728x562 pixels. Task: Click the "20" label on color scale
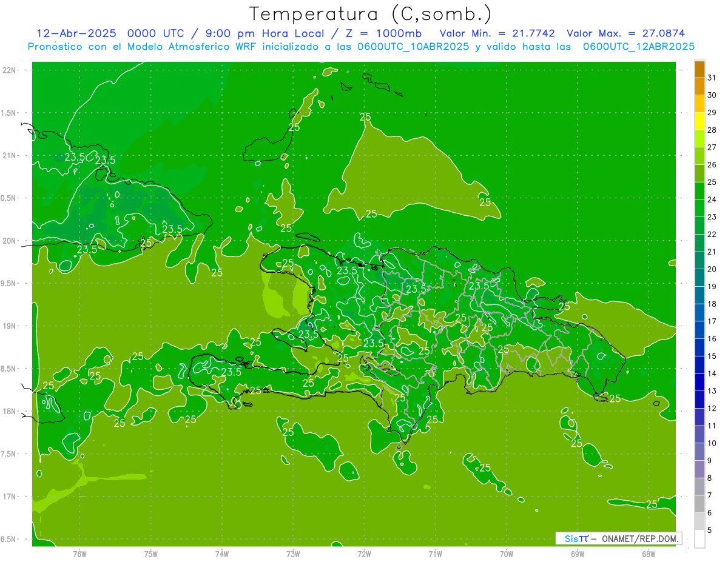coord(712,269)
